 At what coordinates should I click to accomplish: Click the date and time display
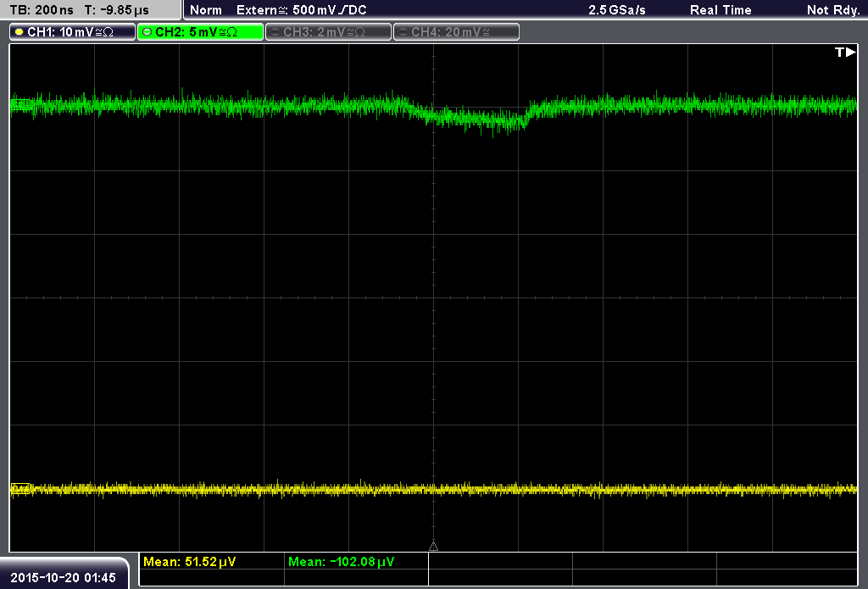click(x=63, y=577)
